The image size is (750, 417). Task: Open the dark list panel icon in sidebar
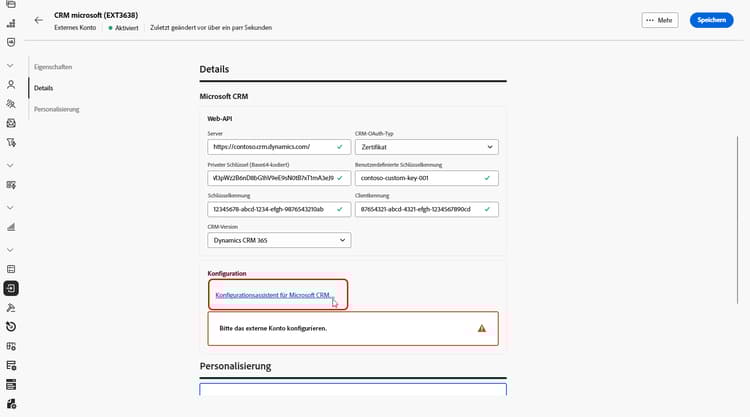coord(11,384)
